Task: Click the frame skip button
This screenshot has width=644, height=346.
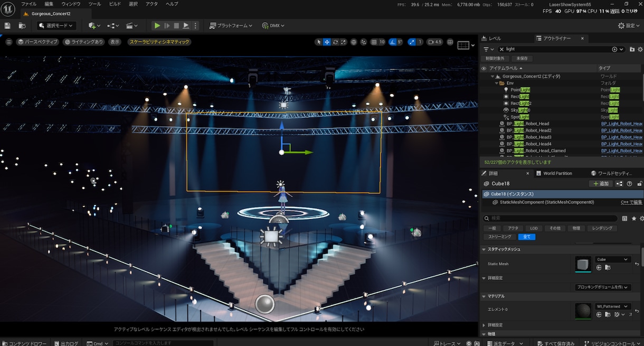Action: coord(167,25)
